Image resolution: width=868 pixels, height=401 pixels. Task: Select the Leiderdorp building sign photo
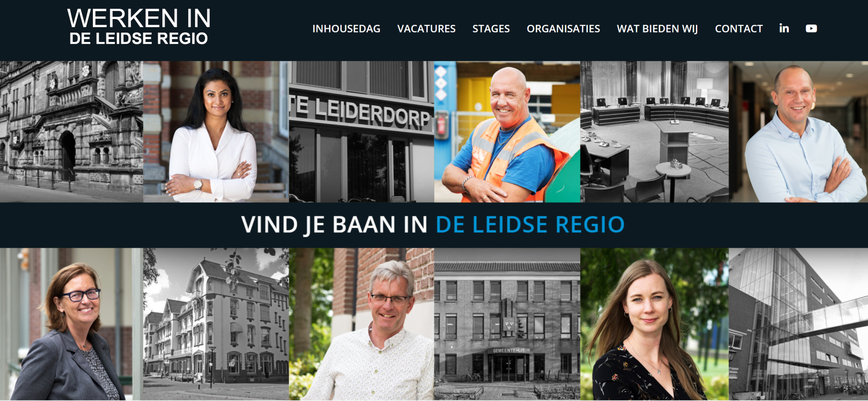pos(362,132)
